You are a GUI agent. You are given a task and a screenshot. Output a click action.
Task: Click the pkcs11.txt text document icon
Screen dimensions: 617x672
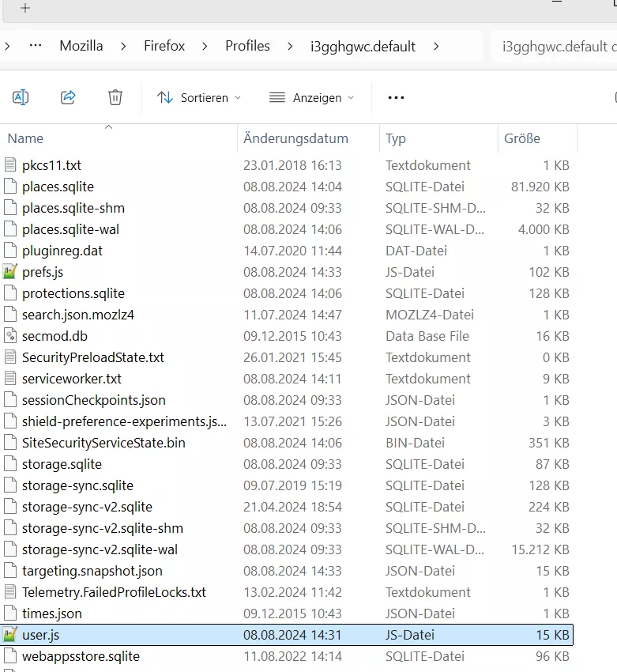10,165
